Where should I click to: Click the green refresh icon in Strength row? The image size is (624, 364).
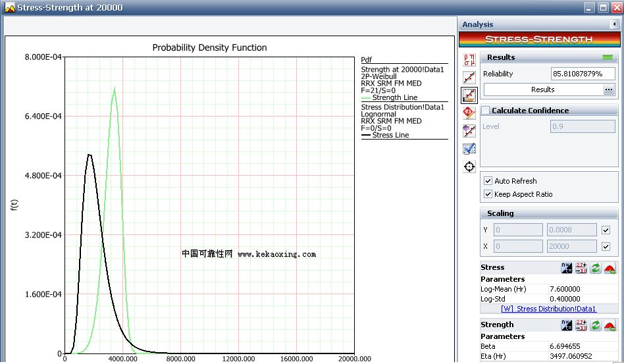tap(595, 325)
